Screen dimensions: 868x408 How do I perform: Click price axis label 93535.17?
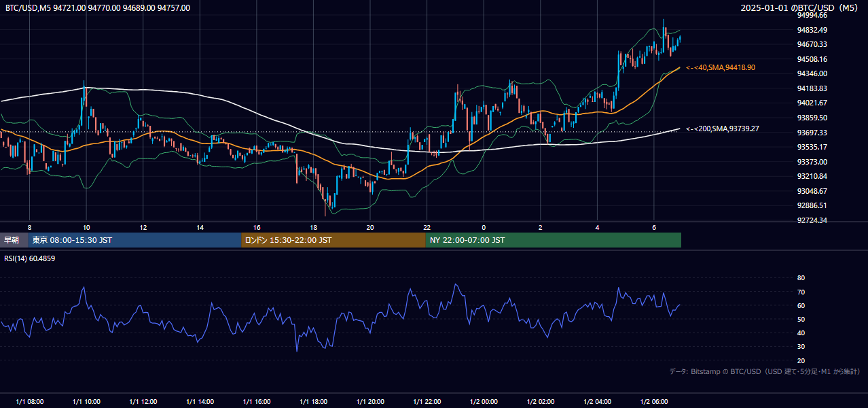click(x=812, y=147)
